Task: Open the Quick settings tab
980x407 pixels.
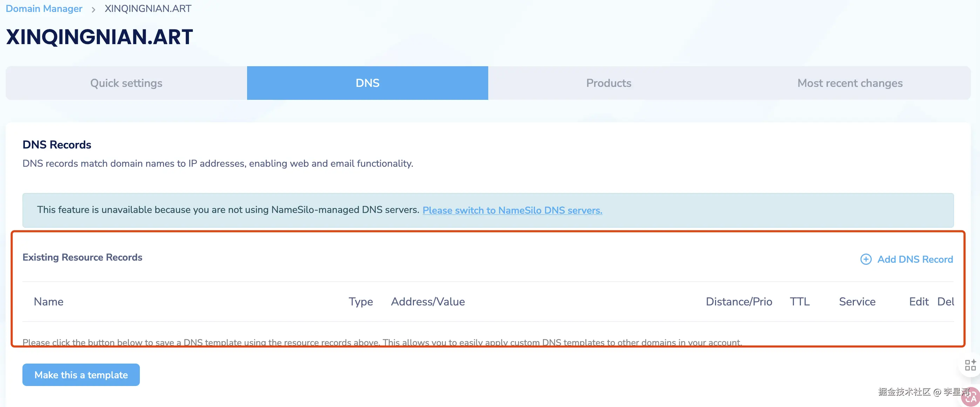Action: point(126,83)
